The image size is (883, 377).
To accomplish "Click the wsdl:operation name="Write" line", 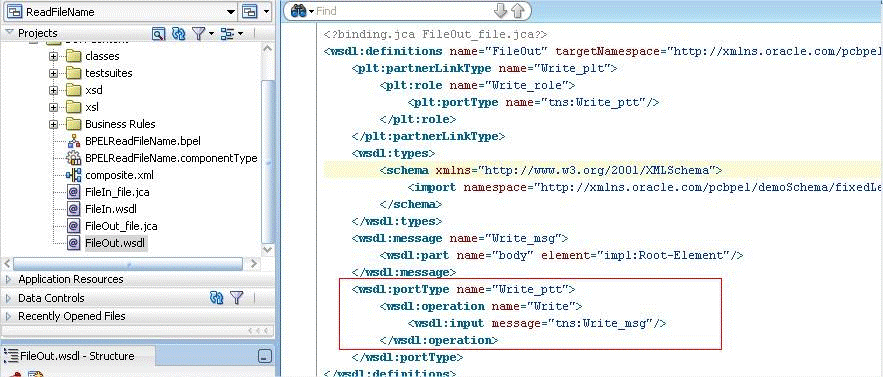I will click(480, 307).
